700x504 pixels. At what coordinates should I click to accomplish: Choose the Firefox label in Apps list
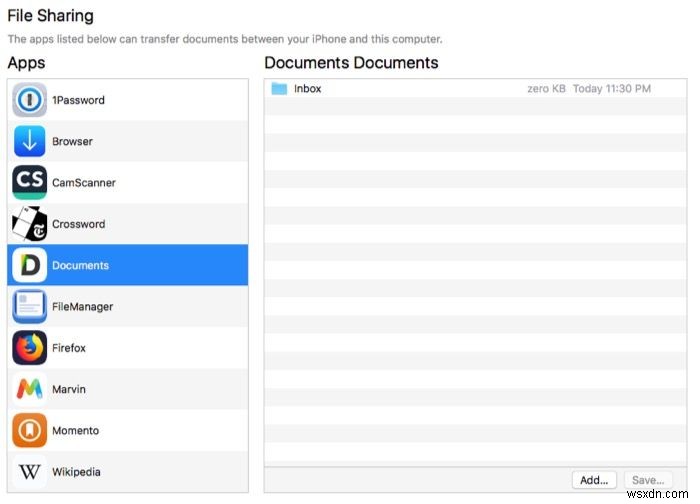69,348
